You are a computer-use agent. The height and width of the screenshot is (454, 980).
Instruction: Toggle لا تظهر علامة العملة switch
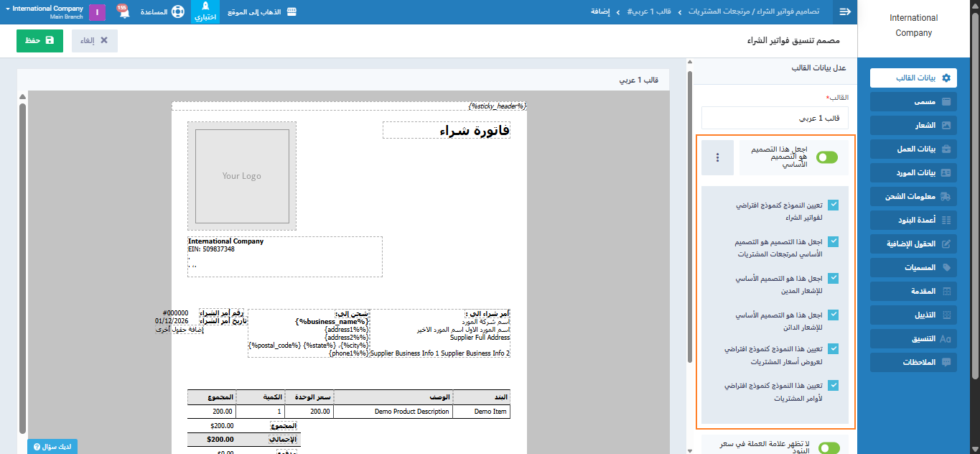click(x=828, y=448)
